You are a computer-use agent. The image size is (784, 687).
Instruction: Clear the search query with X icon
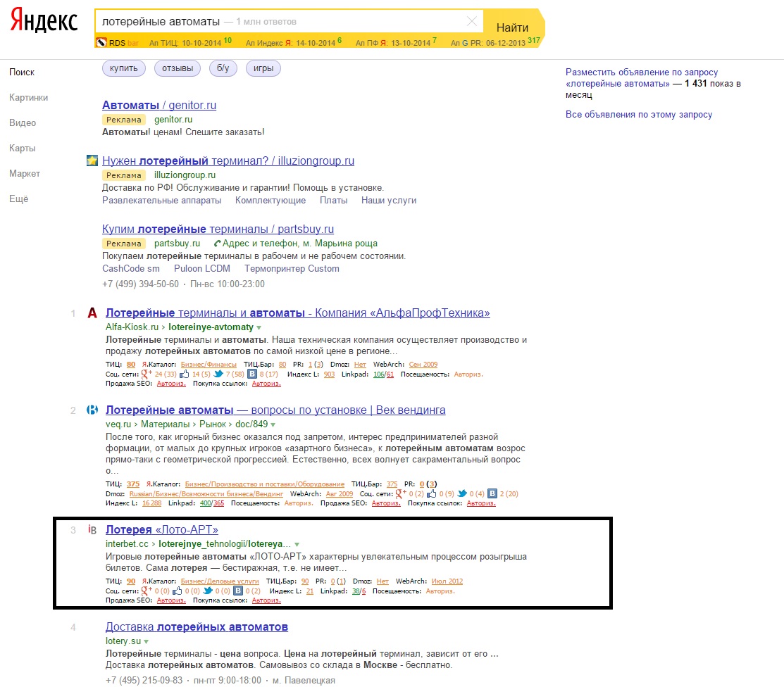[471, 21]
